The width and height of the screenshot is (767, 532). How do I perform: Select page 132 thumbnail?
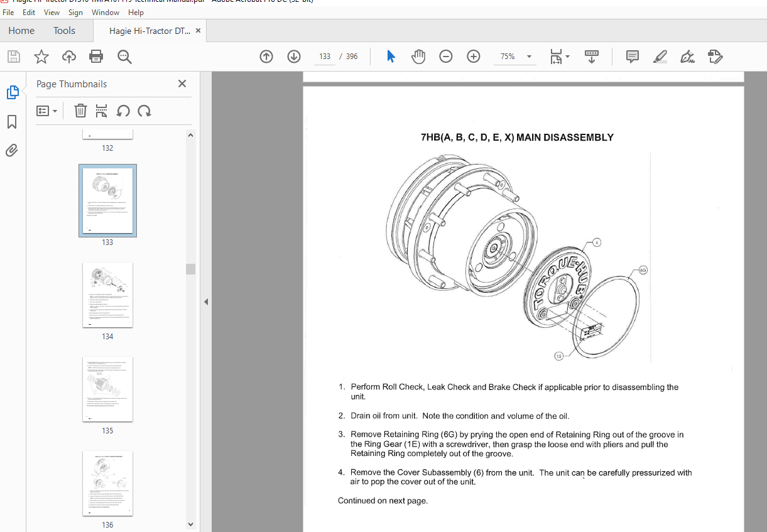click(107, 135)
